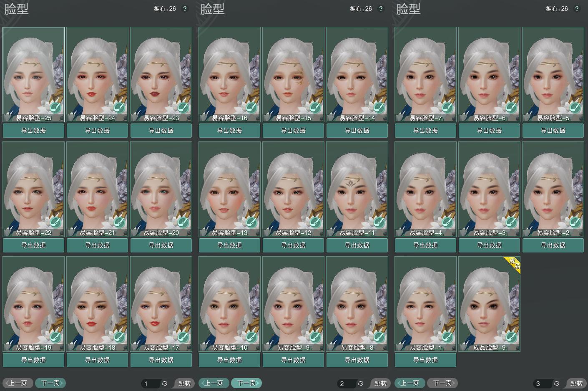Click the brush edit icon on 易容脸型-21
This screenshot has width=588, height=391.
119,222
